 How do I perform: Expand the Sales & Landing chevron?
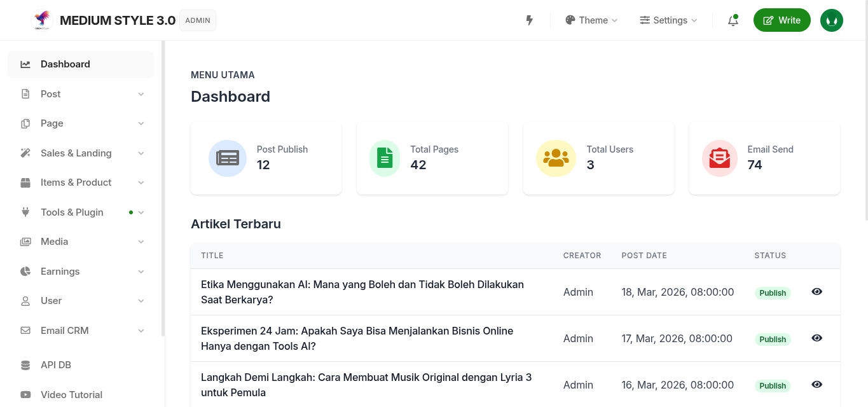141,153
